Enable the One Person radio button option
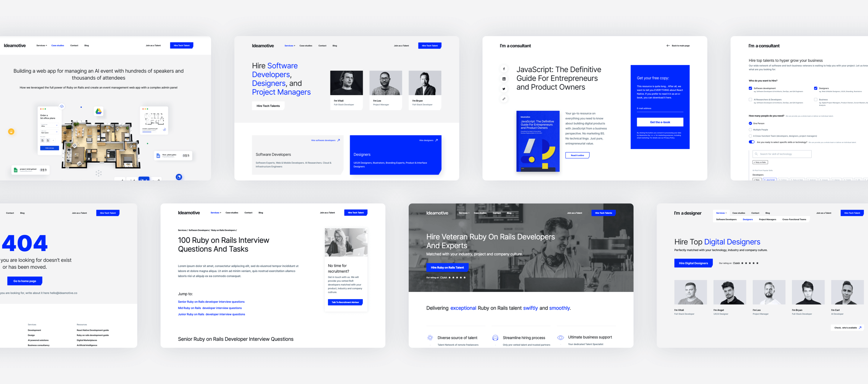The height and width of the screenshot is (384, 868). coord(751,123)
